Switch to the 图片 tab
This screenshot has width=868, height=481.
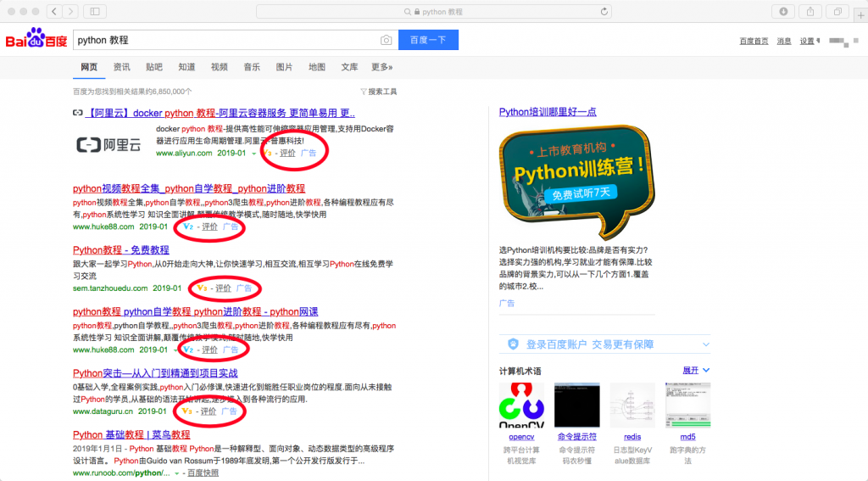click(x=284, y=67)
